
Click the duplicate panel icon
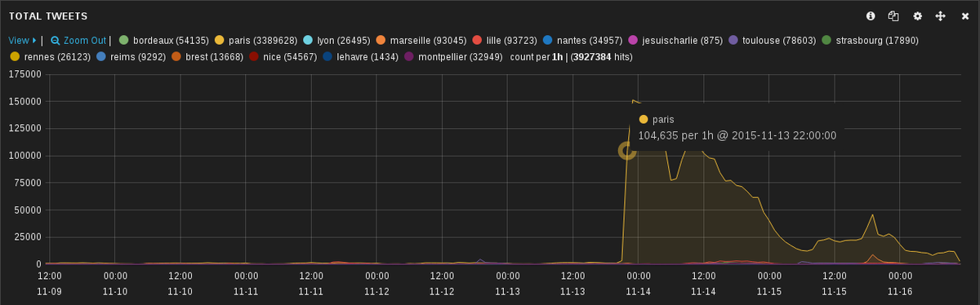pyautogui.click(x=893, y=15)
